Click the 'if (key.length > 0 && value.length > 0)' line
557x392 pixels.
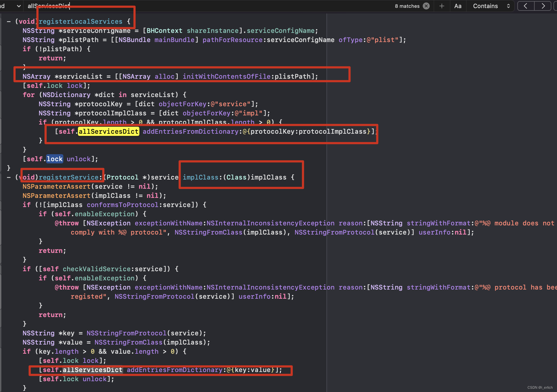pyautogui.click(x=104, y=352)
